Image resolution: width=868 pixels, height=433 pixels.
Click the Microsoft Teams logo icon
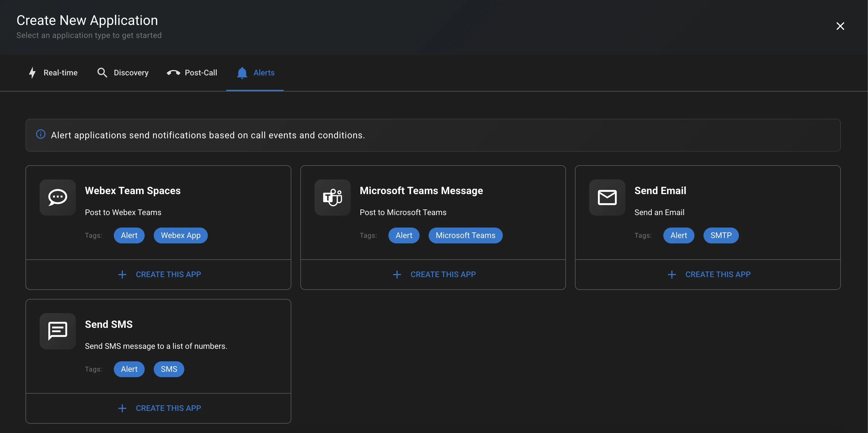tap(332, 197)
